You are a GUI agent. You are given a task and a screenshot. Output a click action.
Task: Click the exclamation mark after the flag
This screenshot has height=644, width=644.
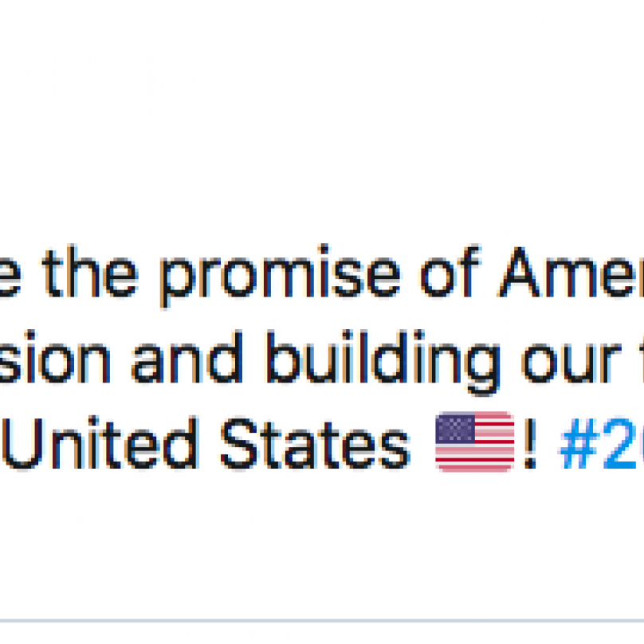pyautogui.click(x=530, y=444)
